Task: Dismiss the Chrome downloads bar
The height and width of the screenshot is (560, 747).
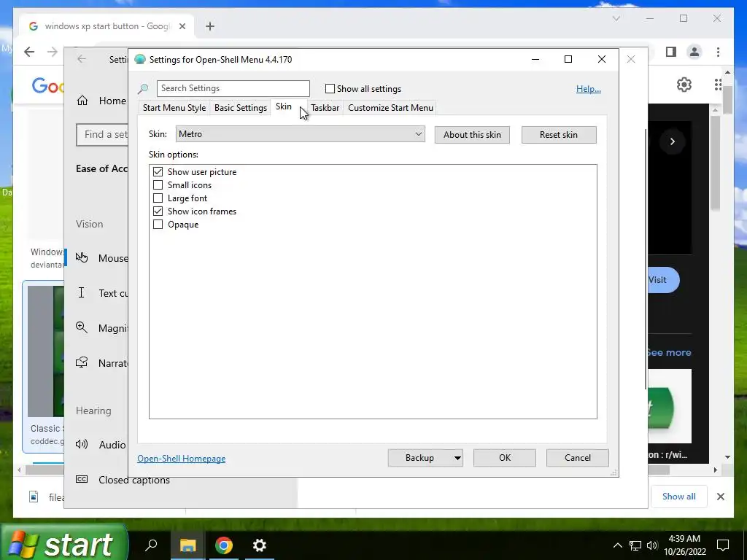Action: point(720,497)
